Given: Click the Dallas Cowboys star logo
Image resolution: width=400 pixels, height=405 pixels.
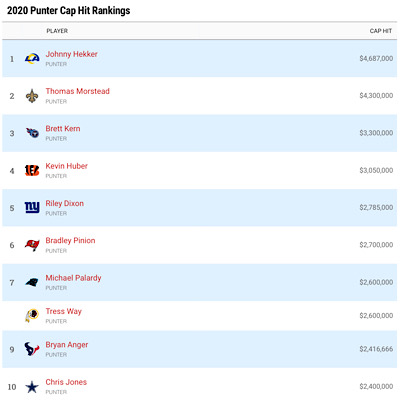Looking at the screenshot, I should (x=32, y=387).
